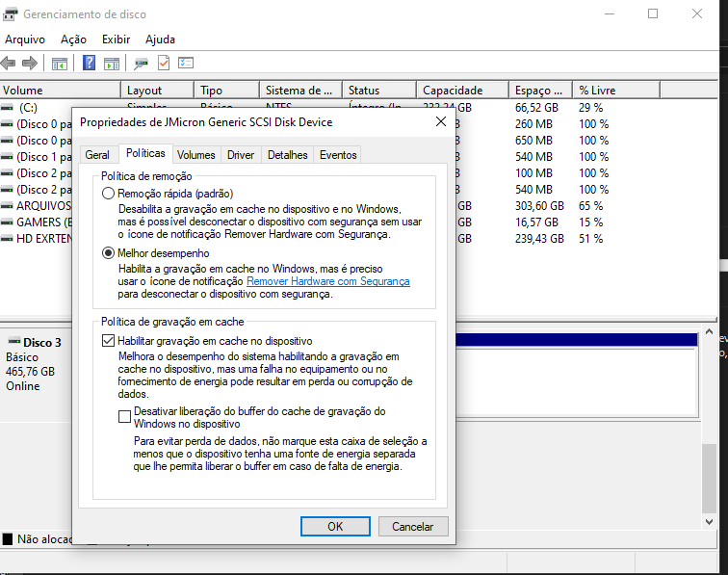Close the Propriedades dialog with X
The height and width of the screenshot is (575, 728).
pos(441,121)
